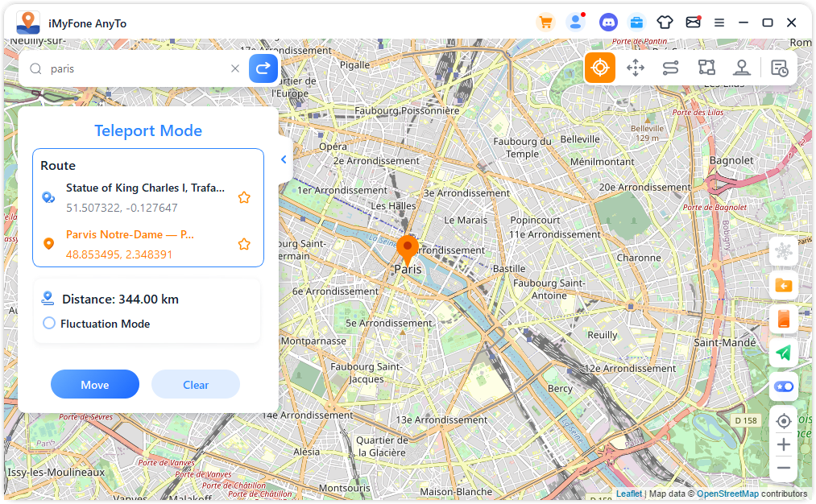Select the Two-spot route mode icon
Screen dimensions: 816x504
(671, 68)
